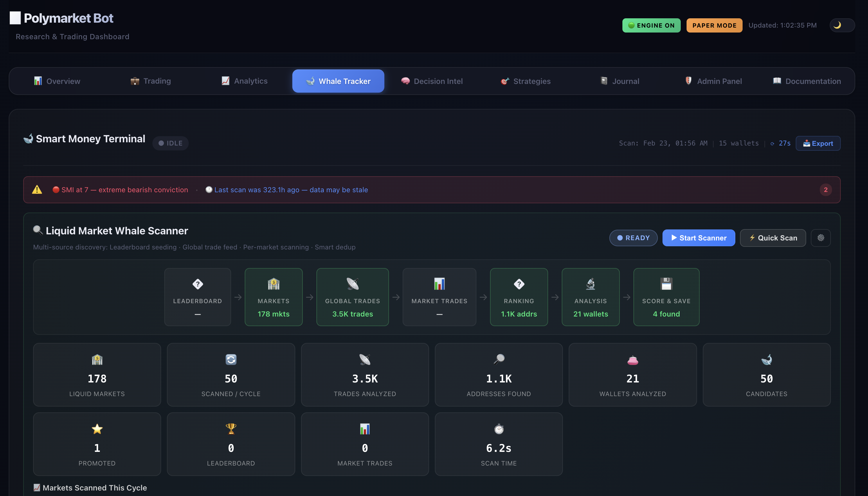Click the Markets Scanned This Cycle heading
The image size is (868, 496).
pyautogui.click(x=90, y=488)
